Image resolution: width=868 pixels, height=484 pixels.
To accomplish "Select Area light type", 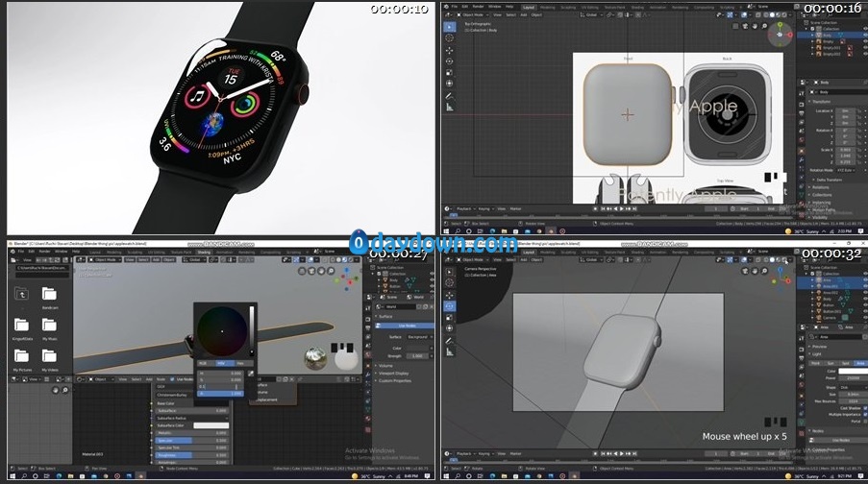I will pos(859,363).
